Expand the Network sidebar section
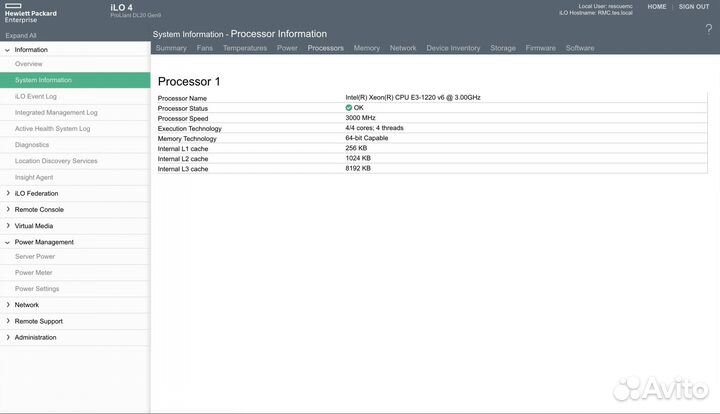The height and width of the screenshot is (414, 720). (x=8, y=305)
